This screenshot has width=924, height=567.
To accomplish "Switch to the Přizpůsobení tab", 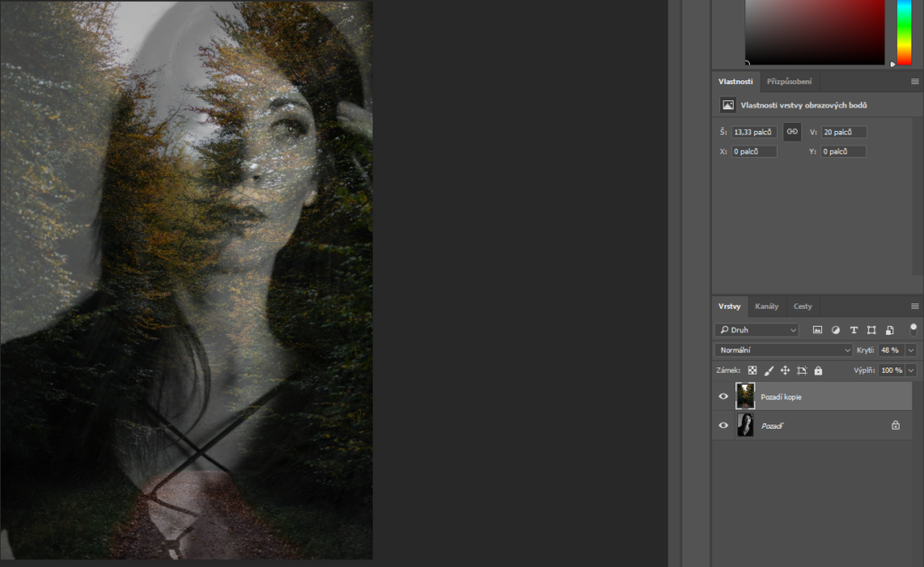I will (x=789, y=81).
